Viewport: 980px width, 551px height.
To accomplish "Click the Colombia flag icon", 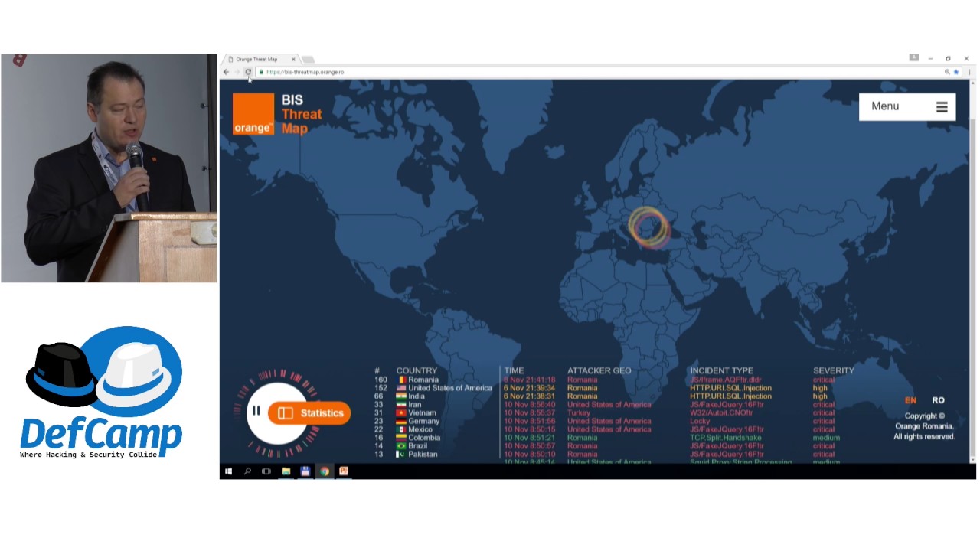I will [401, 438].
